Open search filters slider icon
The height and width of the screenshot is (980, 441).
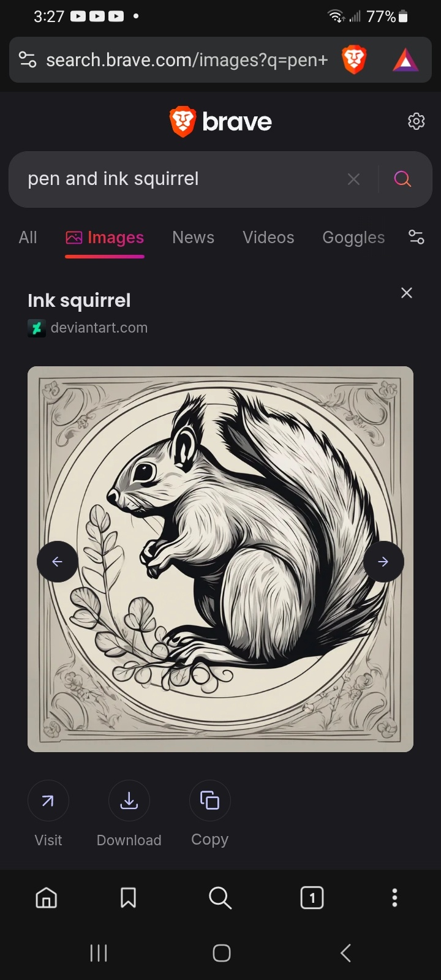pos(417,237)
